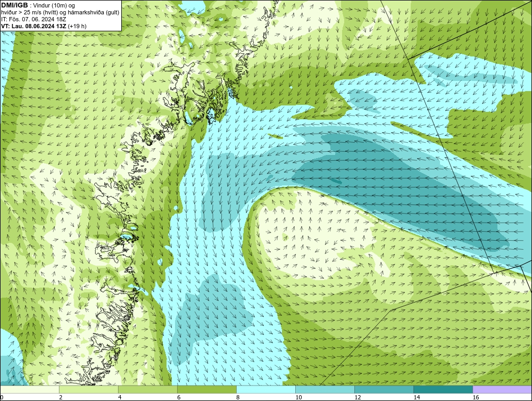Click the legend scale value 14
The height and width of the screenshot is (401, 532).
pyautogui.click(x=417, y=397)
